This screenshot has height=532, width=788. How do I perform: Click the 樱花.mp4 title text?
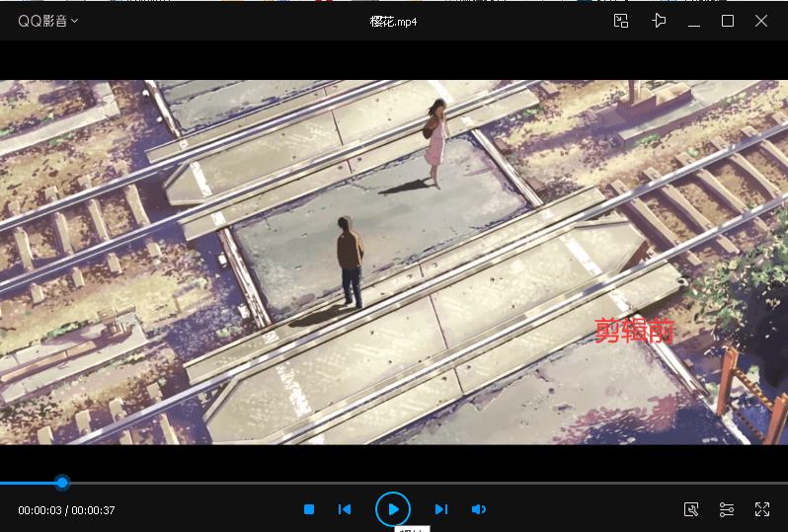(x=393, y=22)
